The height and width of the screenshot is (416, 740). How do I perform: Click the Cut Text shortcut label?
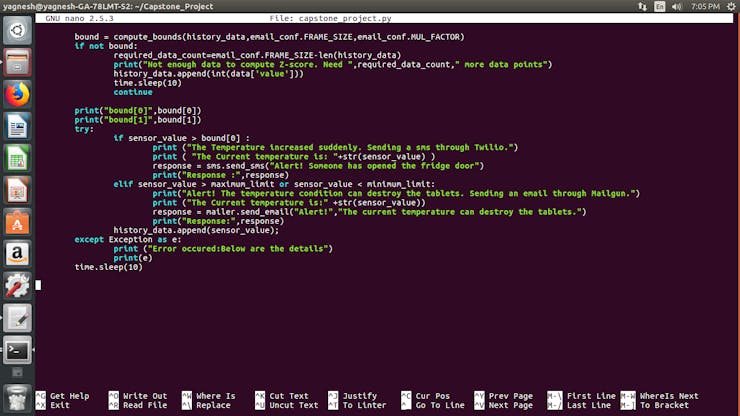coord(289,396)
